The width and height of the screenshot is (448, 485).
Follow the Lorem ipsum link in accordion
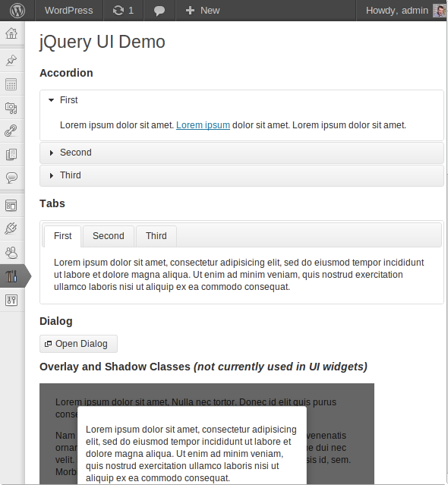coord(203,125)
